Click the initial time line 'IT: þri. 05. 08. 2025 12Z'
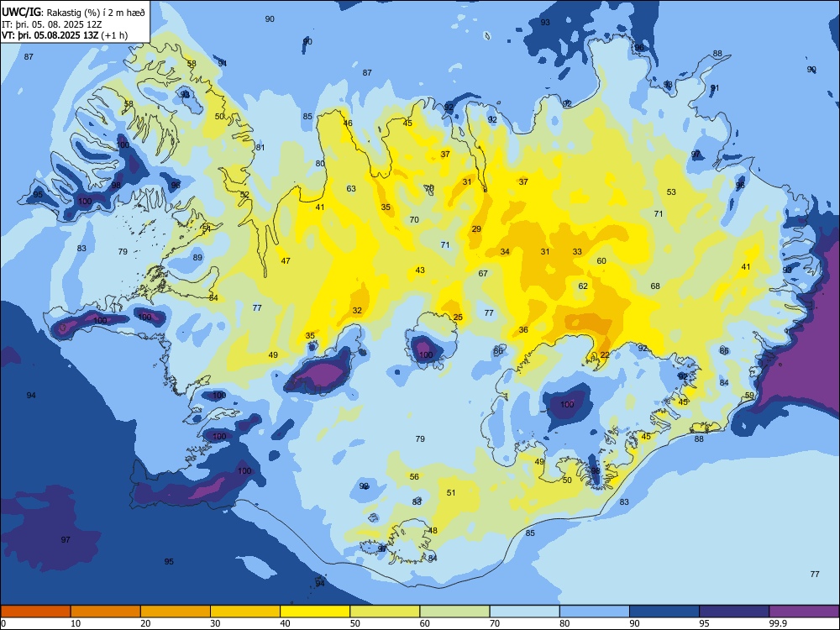The width and height of the screenshot is (840, 630). coord(52,24)
